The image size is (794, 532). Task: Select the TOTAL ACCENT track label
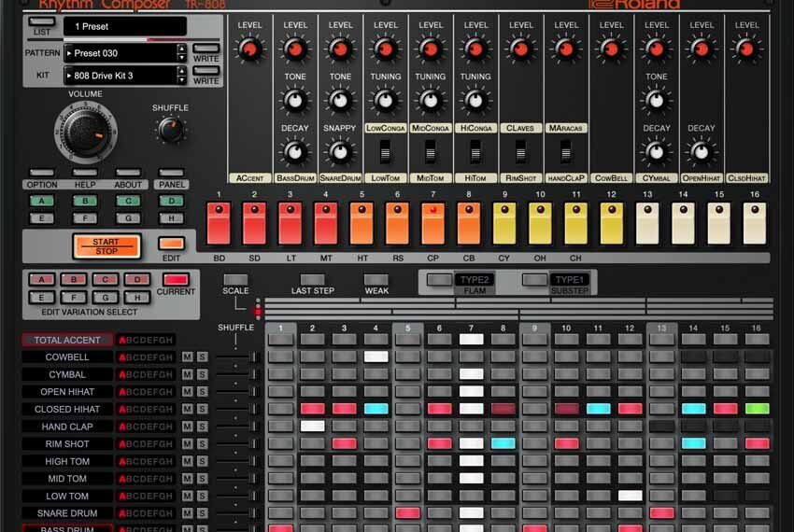click(67, 340)
